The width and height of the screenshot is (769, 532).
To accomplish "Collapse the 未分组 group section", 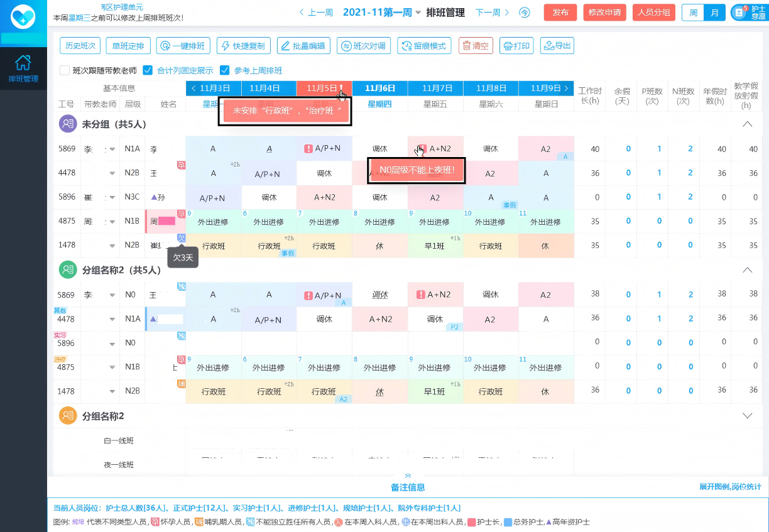I will (x=747, y=124).
